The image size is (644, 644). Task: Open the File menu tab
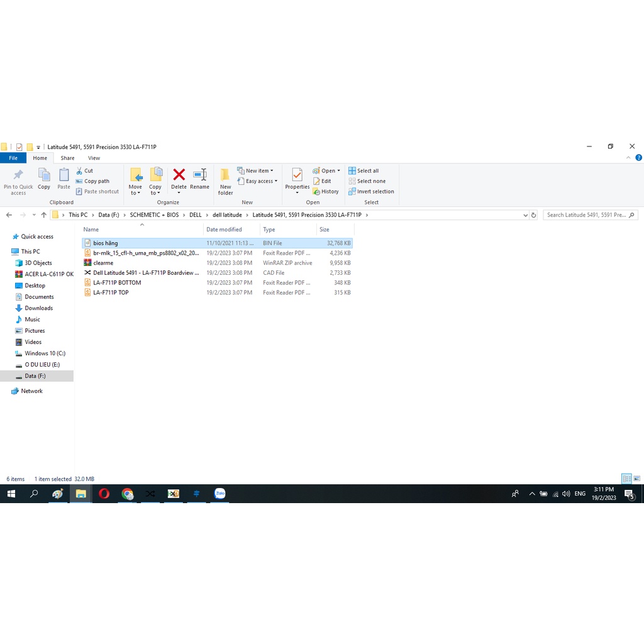(13, 158)
